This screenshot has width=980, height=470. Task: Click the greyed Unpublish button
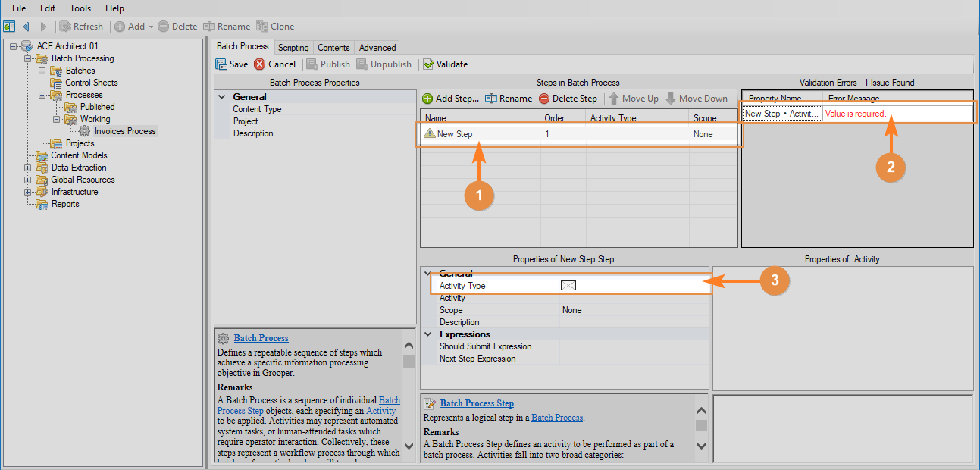pyautogui.click(x=384, y=64)
